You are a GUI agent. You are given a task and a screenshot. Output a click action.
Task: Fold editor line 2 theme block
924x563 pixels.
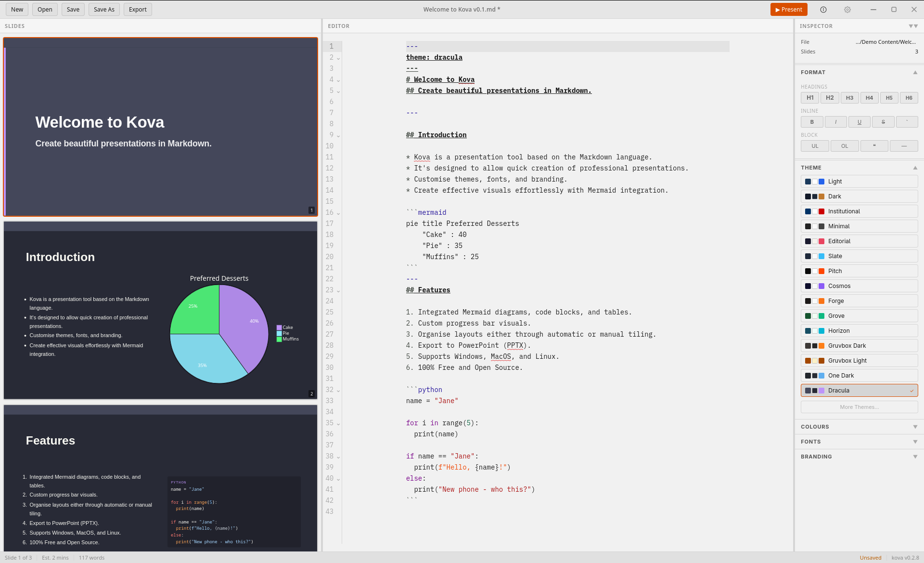[338, 58]
